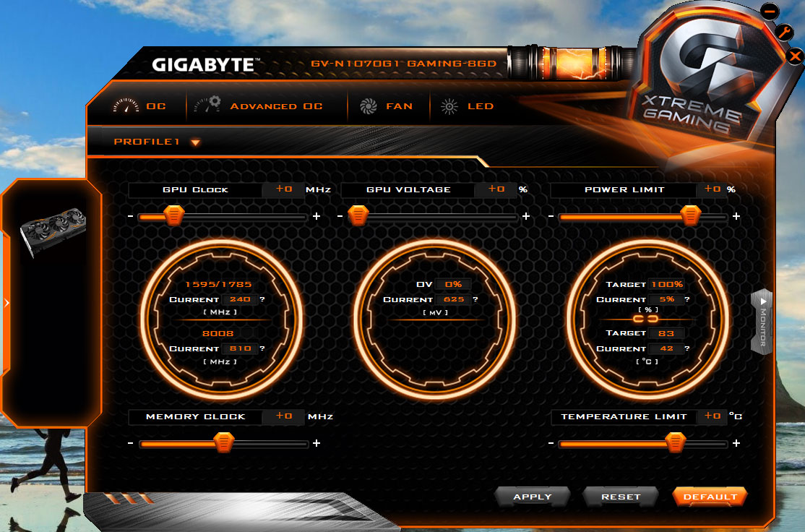Toggle the power-temperature link chain icon
Screen dimensions: 805x532
tap(645, 319)
